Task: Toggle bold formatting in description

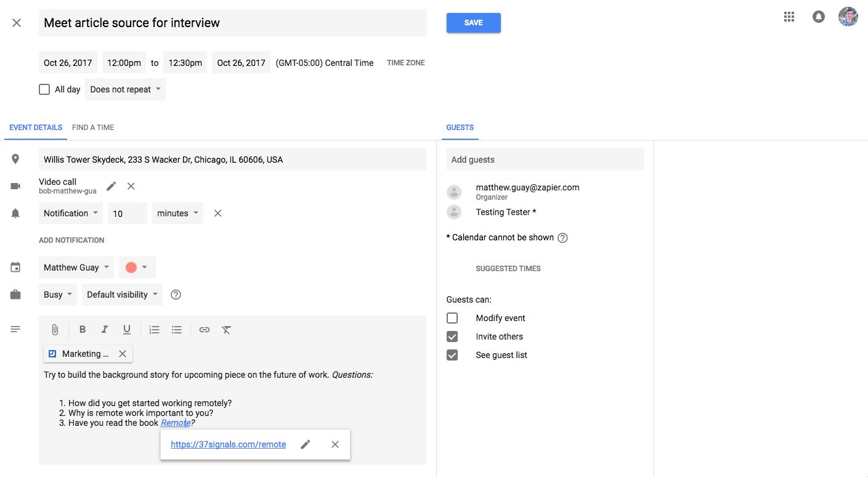Action: [x=83, y=330]
